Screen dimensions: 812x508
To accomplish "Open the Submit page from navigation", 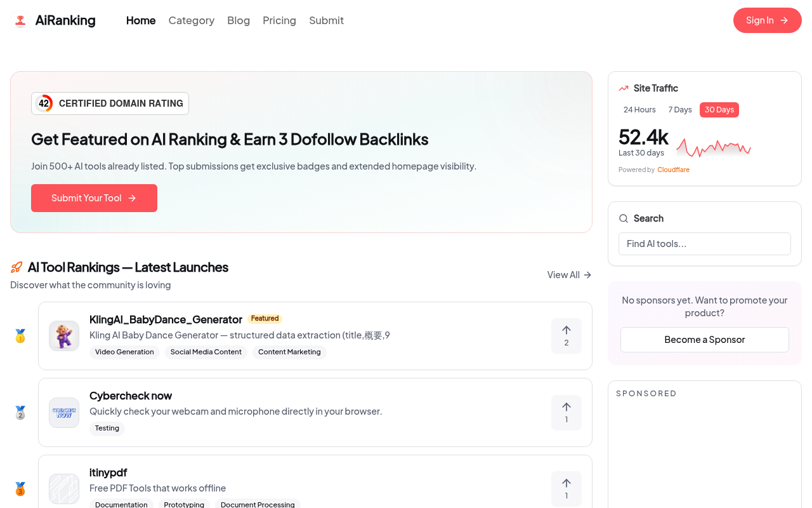I will [x=326, y=20].
